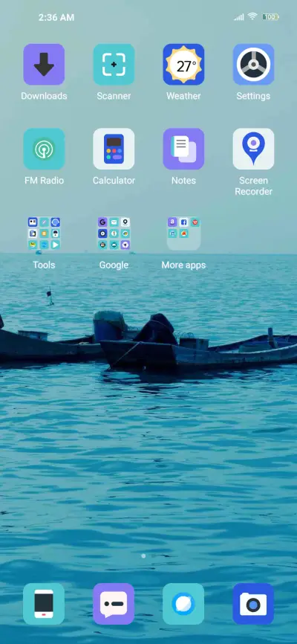Tap the Wi-Fi status icon
Viewport: 297px width, 644px height.
pyautogui.click(x=252, y=16)
